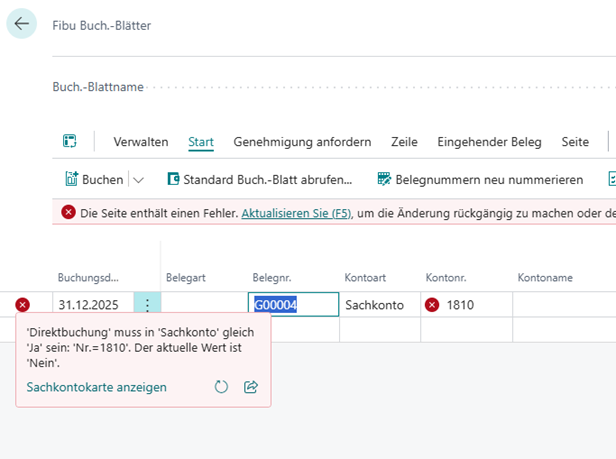The image size is (616, 459).
Task: Open the Eingehender Beleg menu
Action: (x=490, y=141)
